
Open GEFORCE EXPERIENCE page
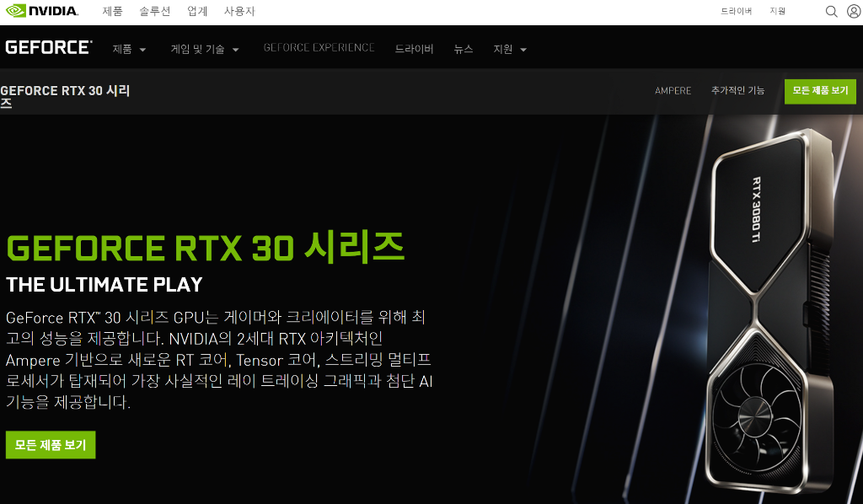point(319,48)
